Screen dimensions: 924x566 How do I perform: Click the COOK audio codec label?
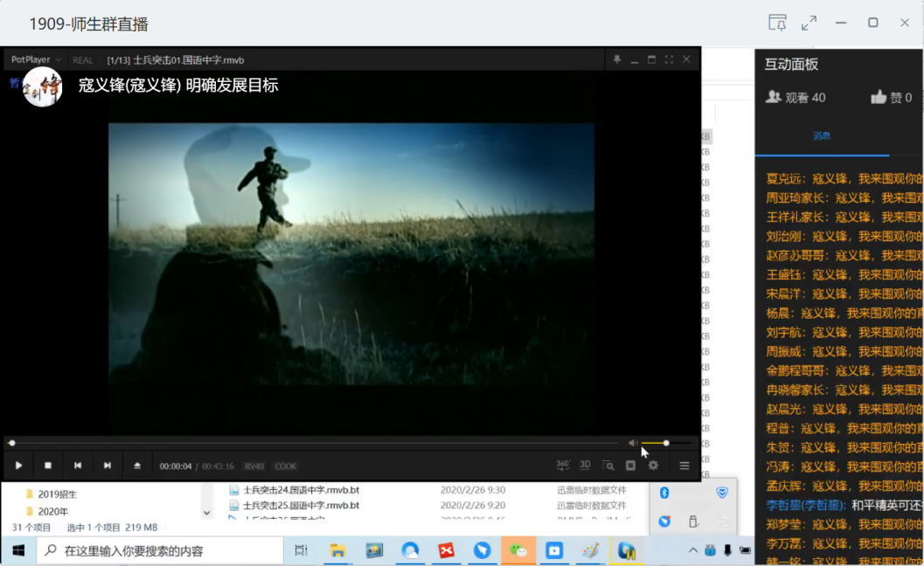pyautogui.click(x=285, y=466)
